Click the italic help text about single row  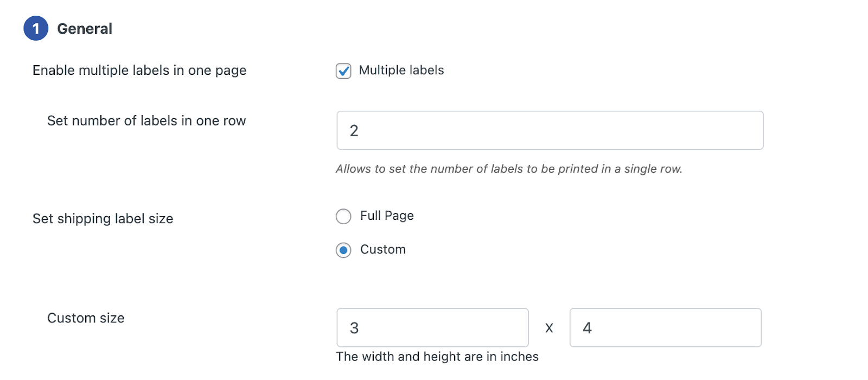click(x=509, y=169)
